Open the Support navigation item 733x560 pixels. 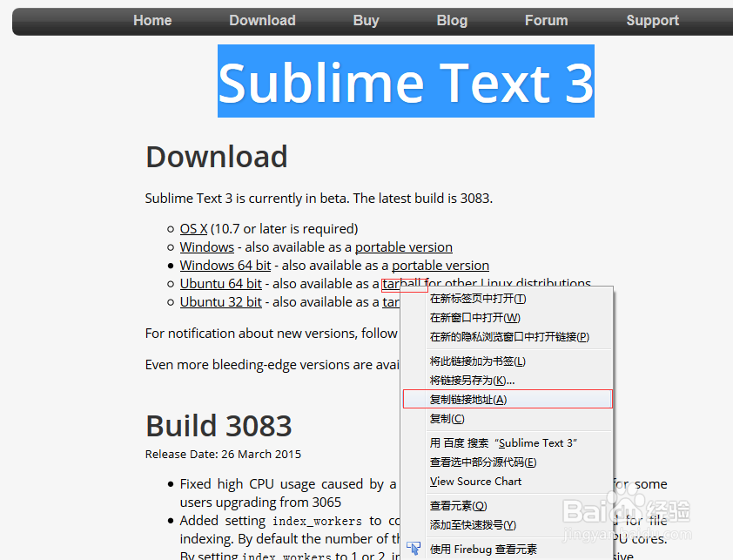[653, 21]
